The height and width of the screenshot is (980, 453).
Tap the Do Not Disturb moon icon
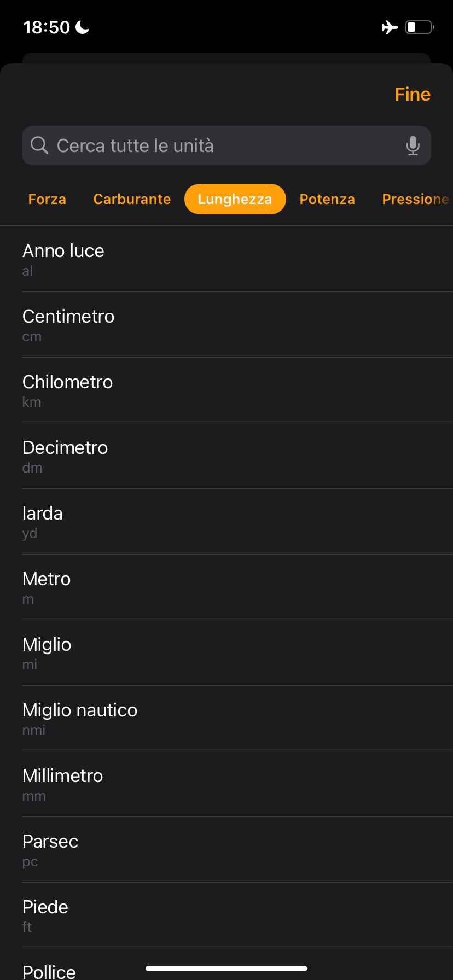click(x=83, y=27)
